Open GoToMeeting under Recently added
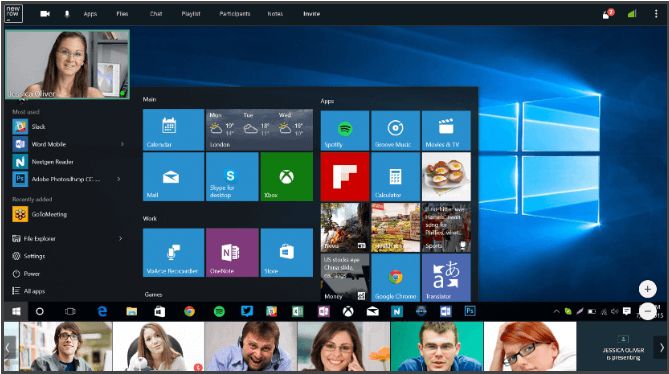Screen dimensions: 669x374 pos(40,214)
